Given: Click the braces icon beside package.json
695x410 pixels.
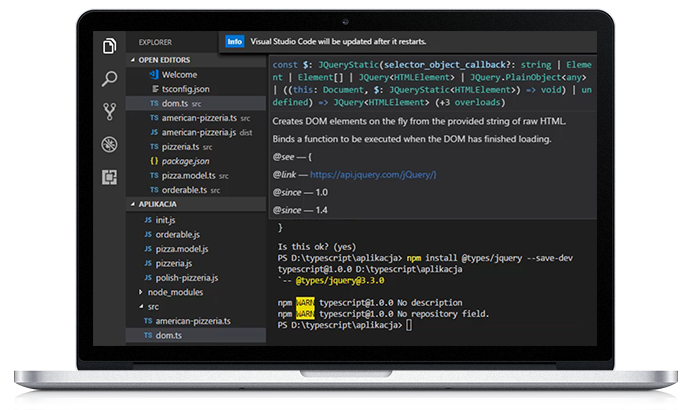Looking at the screenshot, I should pyautogui.click(x=154, y=161).
